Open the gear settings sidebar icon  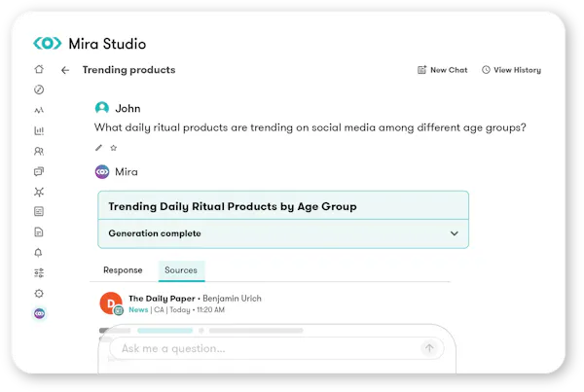[39, 294]
